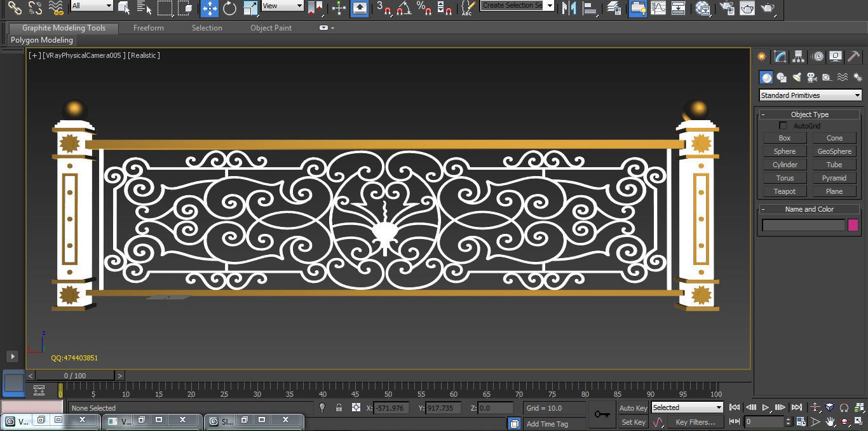The width and height of the screenshot is (868, 431).
Task: Collapse the Object Type rollout
Action: click(x=810, y=114)
